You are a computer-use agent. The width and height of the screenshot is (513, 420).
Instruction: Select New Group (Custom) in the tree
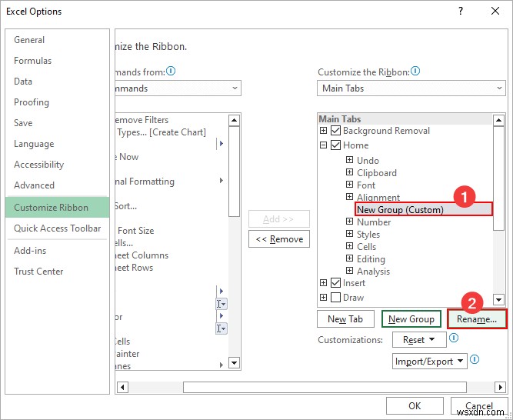[424, 209]
